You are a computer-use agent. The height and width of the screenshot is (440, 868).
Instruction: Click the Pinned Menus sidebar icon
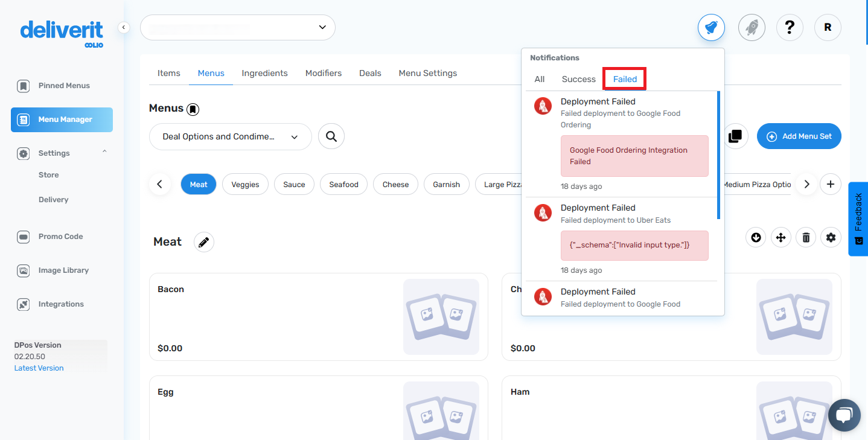(x=23, y=86)
